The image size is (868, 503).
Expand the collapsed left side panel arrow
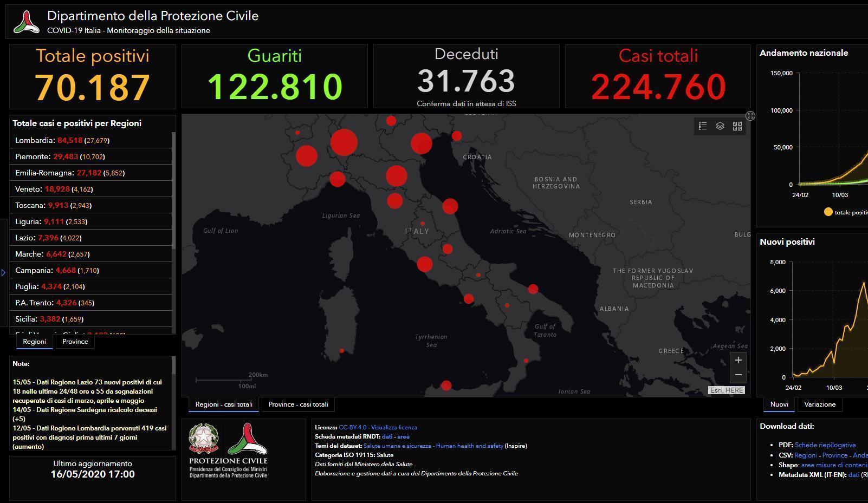(x=3, y=272)
